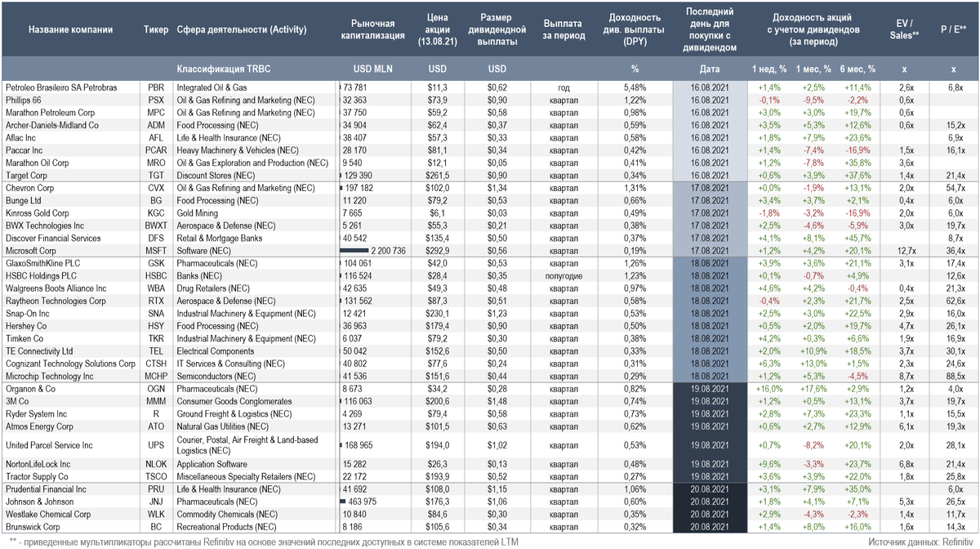The height and width of the screenshot is (549, 980).
Task: Click the market cap bar in Microsoft row
Action: [x=352, y=251]
